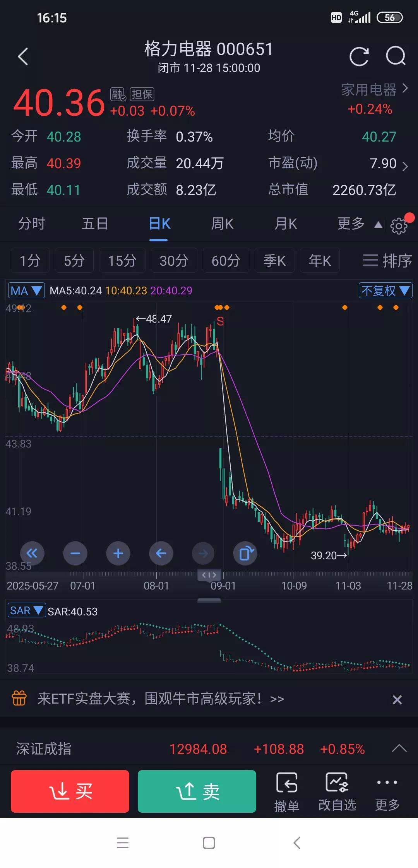Select the 季K quarterly chip
Screen dimensions: 418x868
point(274,260)
